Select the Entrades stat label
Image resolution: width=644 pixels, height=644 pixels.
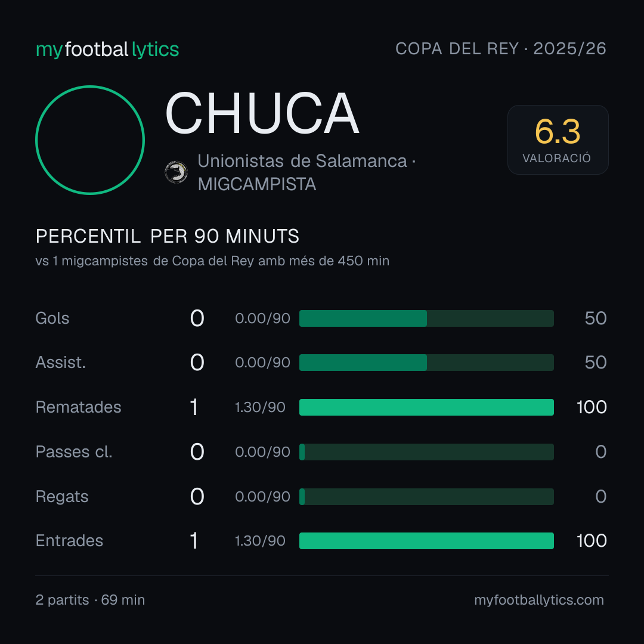pyautogui.click(x=69, y=540)
